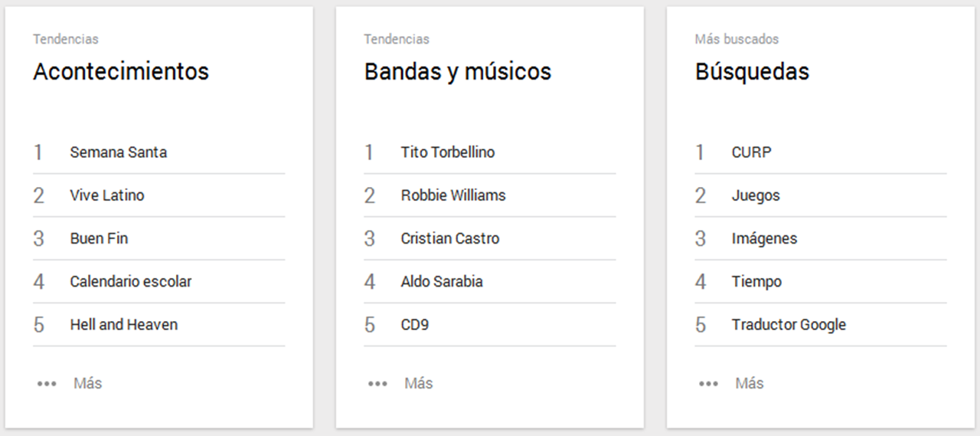Open Calendario escolar trend
This screenshot has width=980, height=436.
130,281
